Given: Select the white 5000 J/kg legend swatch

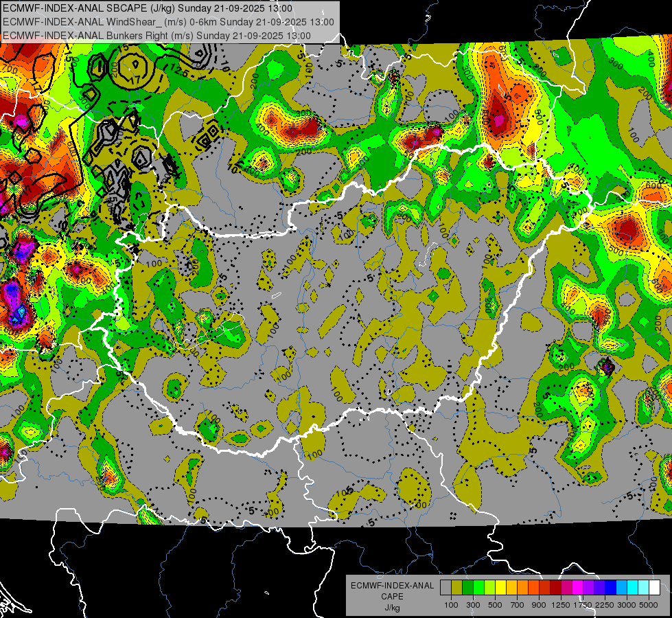Looking at the screenshot, I should 654,588.
